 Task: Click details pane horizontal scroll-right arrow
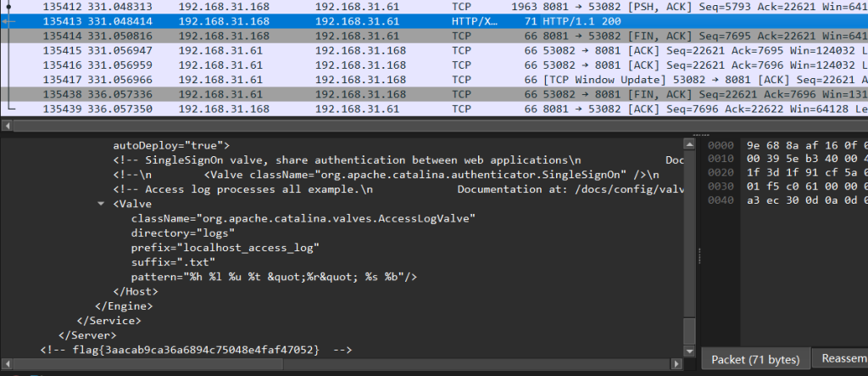(678, 363)
